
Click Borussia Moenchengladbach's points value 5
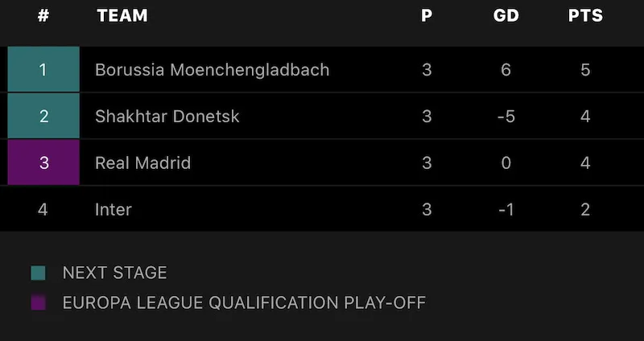[585, 70]
